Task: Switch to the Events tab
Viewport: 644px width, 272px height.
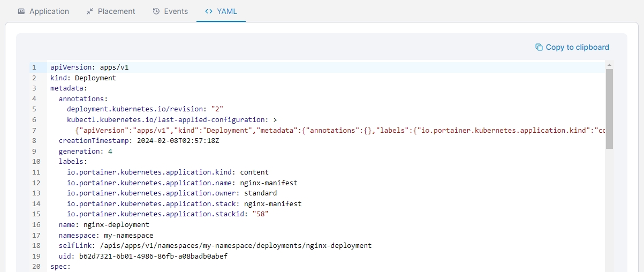Action: pos(170,11)
